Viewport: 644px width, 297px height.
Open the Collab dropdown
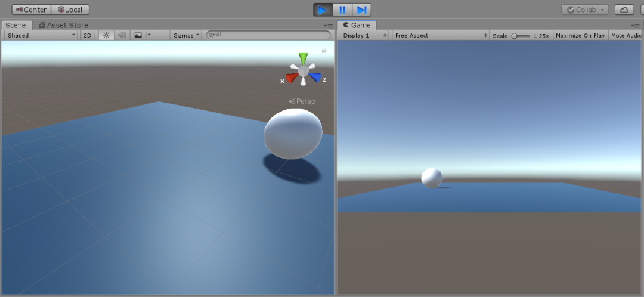(585, 10)
